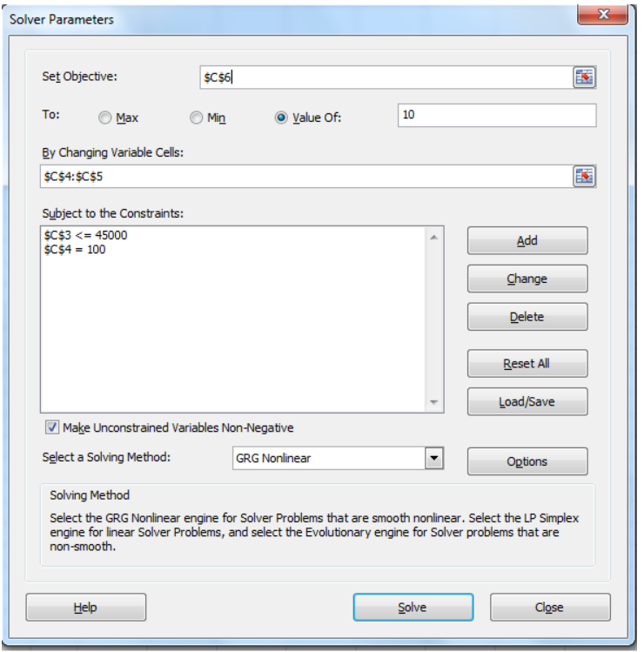This screenshot has width=644, height=652.
Task: Select the Min radio button
Action: point(196,118)
